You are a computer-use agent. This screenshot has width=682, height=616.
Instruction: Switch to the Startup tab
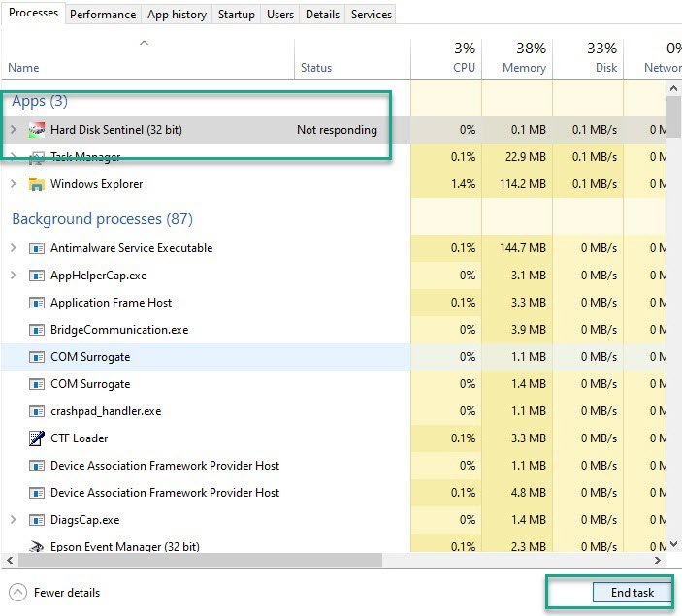coord(237,15)
